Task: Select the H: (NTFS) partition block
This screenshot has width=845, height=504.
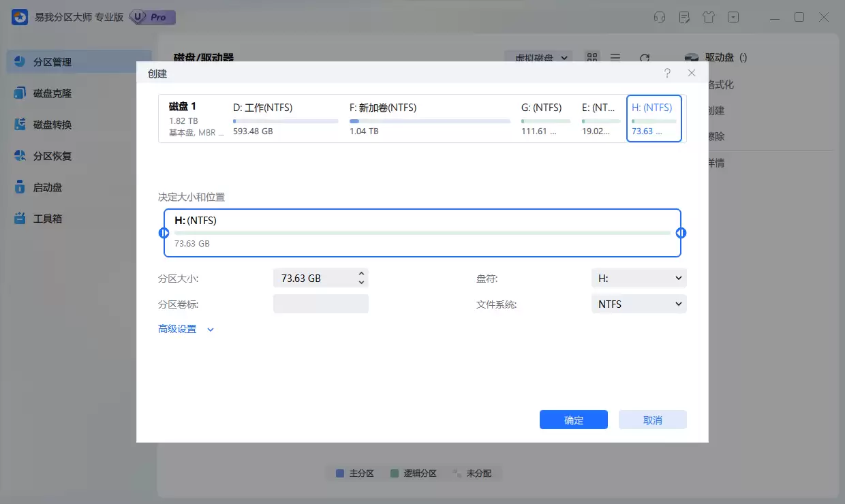Action: click(654, 119)
